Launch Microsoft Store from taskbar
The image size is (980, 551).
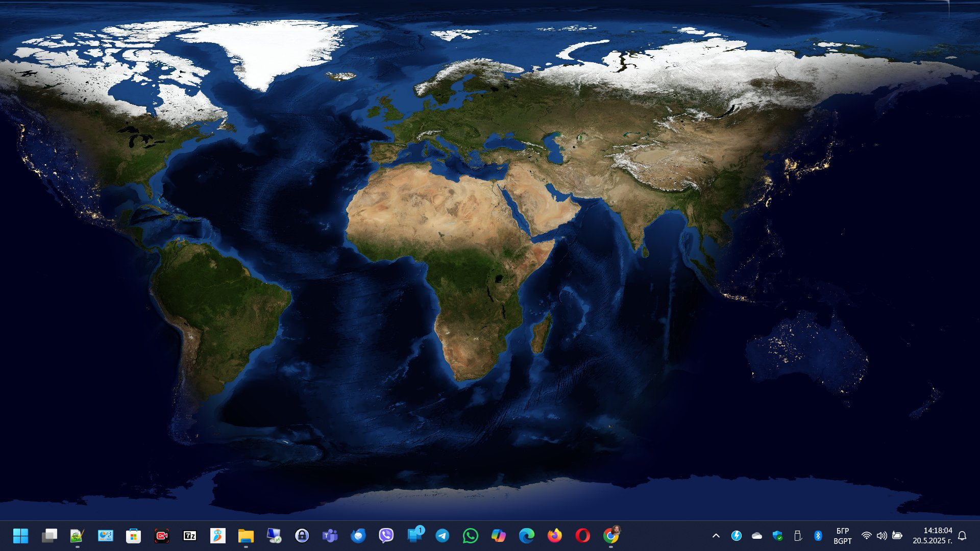(133, 536)
